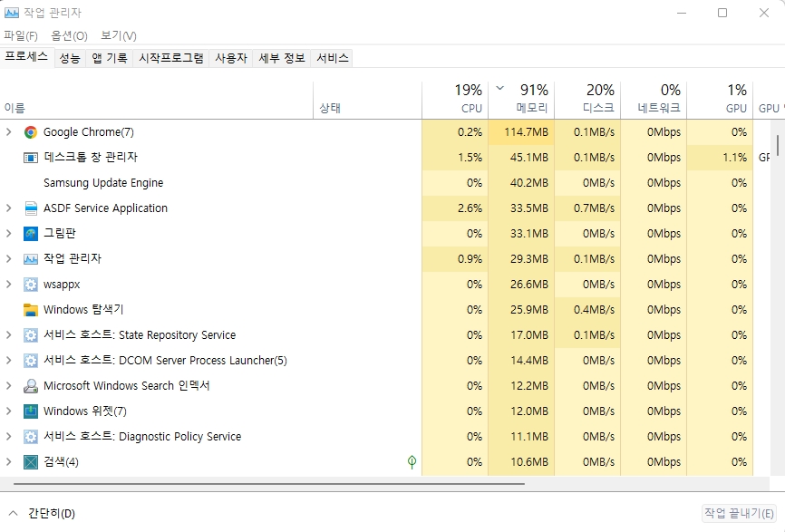
Task: Click the 작업 끝내기(E) button
Action: coord(739,513)
